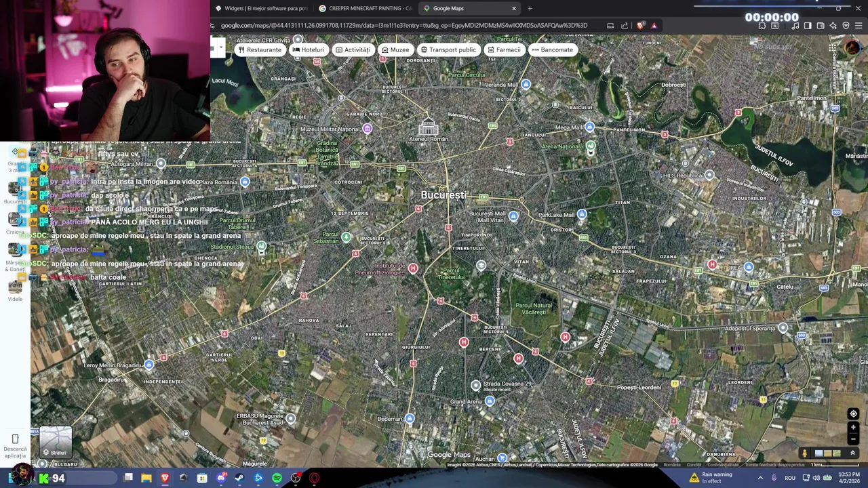Click Leroy Merlin Bragadiru marker
Screen dimensions: 868x488
tap(149, 365)
